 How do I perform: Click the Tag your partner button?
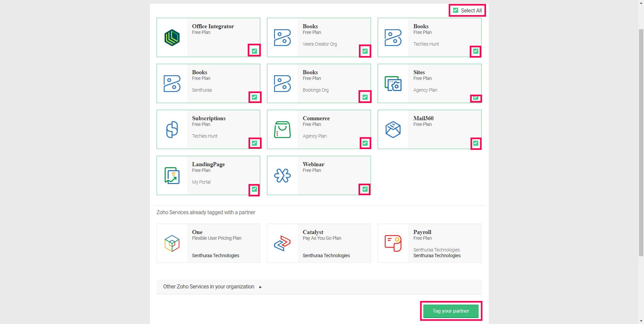click(451, 311)
